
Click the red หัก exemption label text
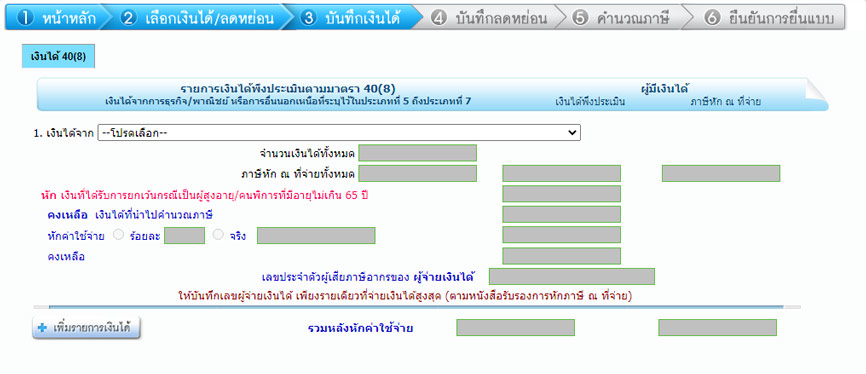click(x=205, y=195)
